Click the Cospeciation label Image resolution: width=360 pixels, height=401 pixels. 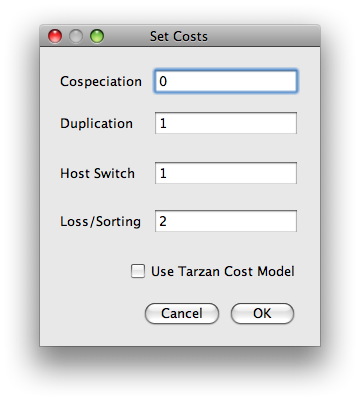101,82
